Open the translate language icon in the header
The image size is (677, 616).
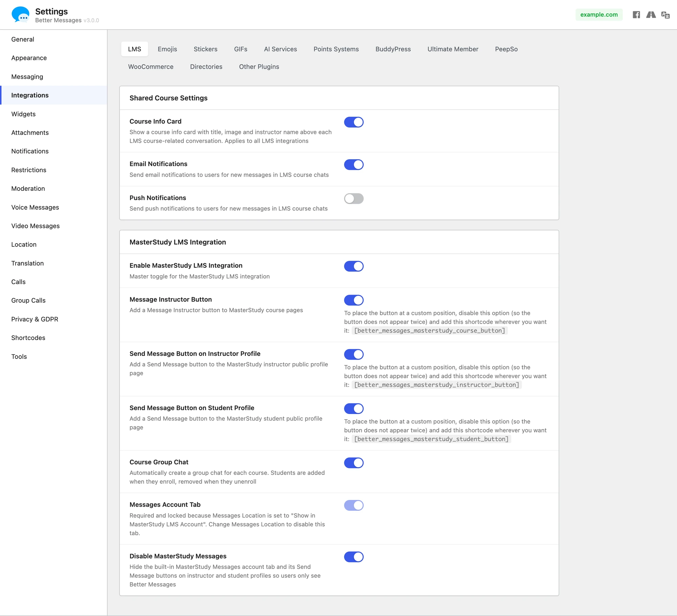point(665,15)
